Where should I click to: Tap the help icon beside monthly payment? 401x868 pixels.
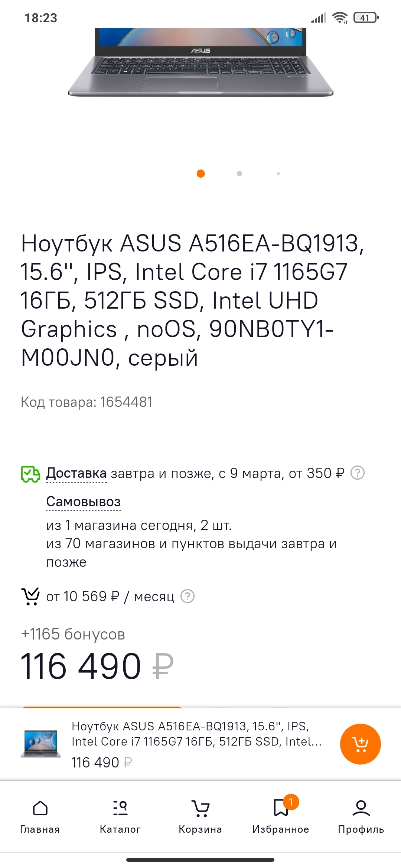pyautogui.click(x=188, y=596)
